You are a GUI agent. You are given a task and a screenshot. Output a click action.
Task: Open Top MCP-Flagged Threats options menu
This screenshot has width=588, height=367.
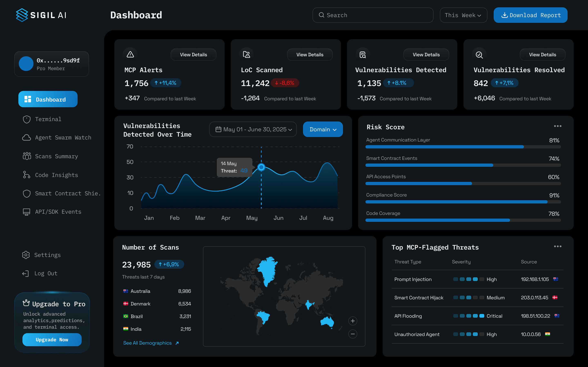557,246
